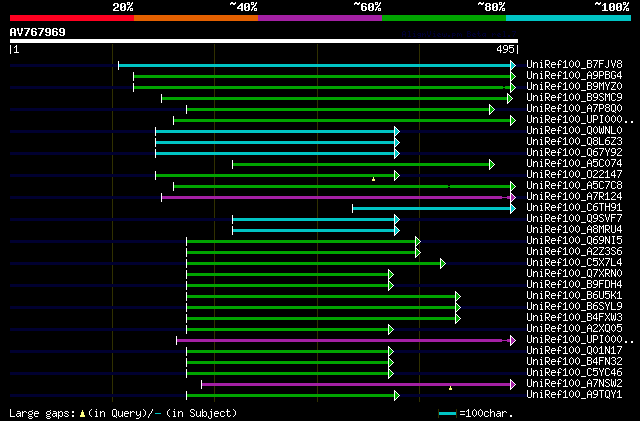This screenshot has width=640, height=421.
Task: Click the cyan arrowhead on the UniRef100_C6TH91 row
Action: click(513, 209)
